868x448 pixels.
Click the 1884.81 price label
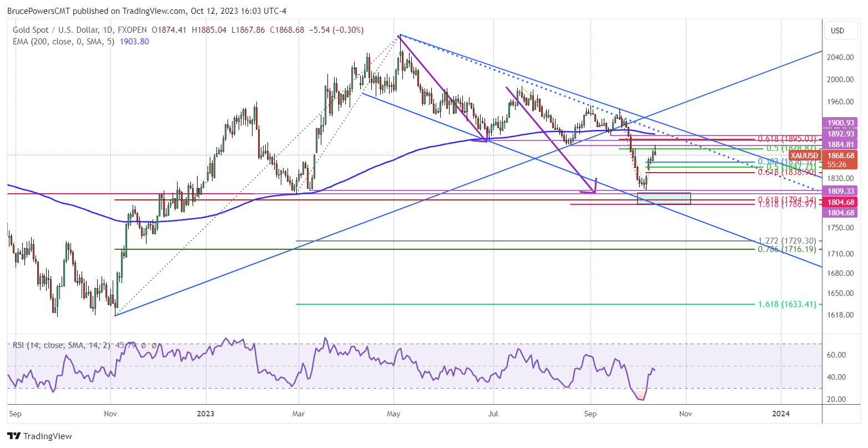click(841, 144)
